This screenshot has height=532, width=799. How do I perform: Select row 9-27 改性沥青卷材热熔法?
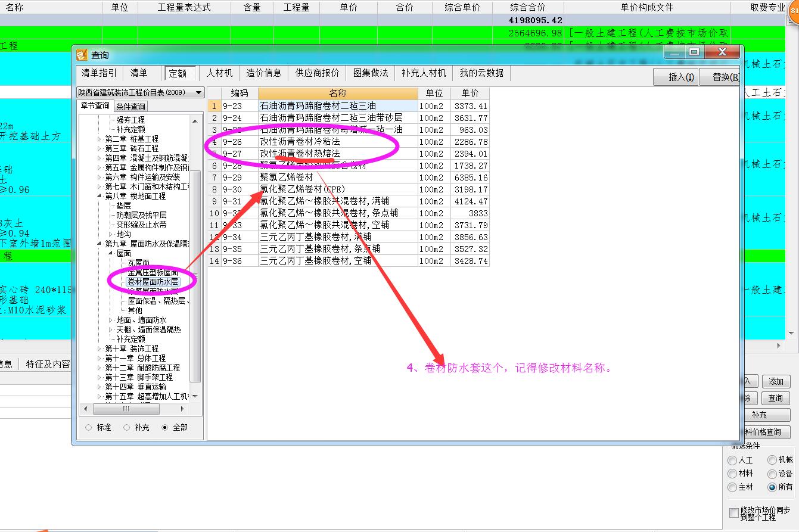point(349,154)
